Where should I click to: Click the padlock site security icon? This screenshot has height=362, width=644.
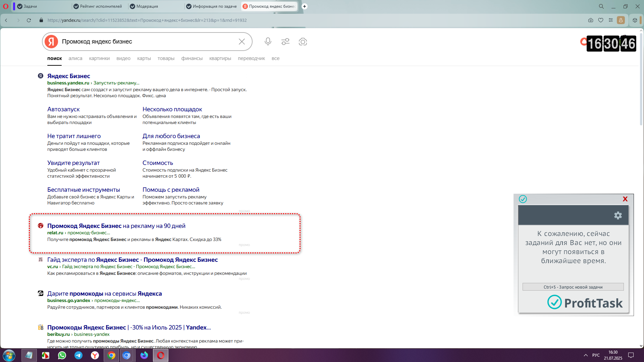(x=41, y=20)
